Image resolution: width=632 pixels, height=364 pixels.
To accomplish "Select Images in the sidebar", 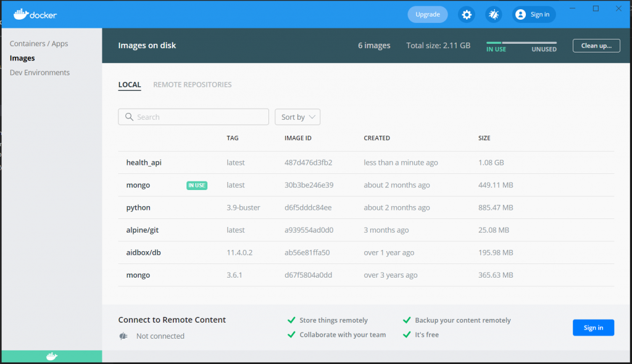I will click(22, 58).
